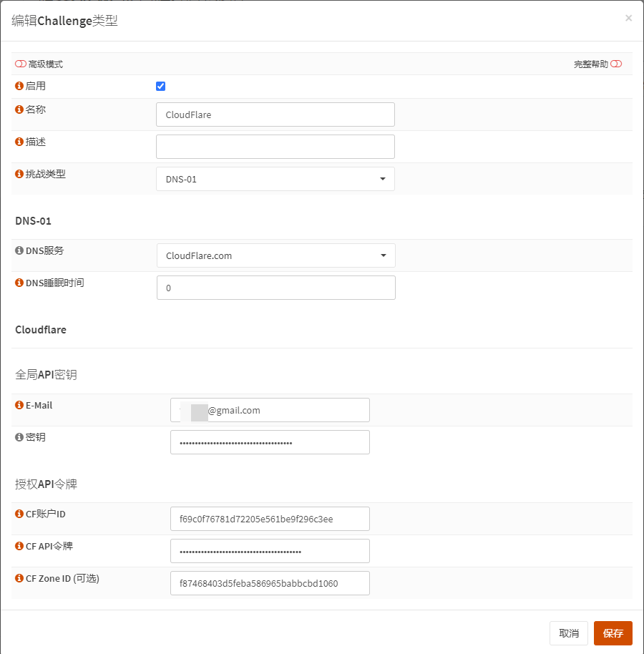Image resolution: width=644 pixels, height=654 pixels.
Task: Click the info icon beside E-Mail
Action: click(x=19, y=405)
